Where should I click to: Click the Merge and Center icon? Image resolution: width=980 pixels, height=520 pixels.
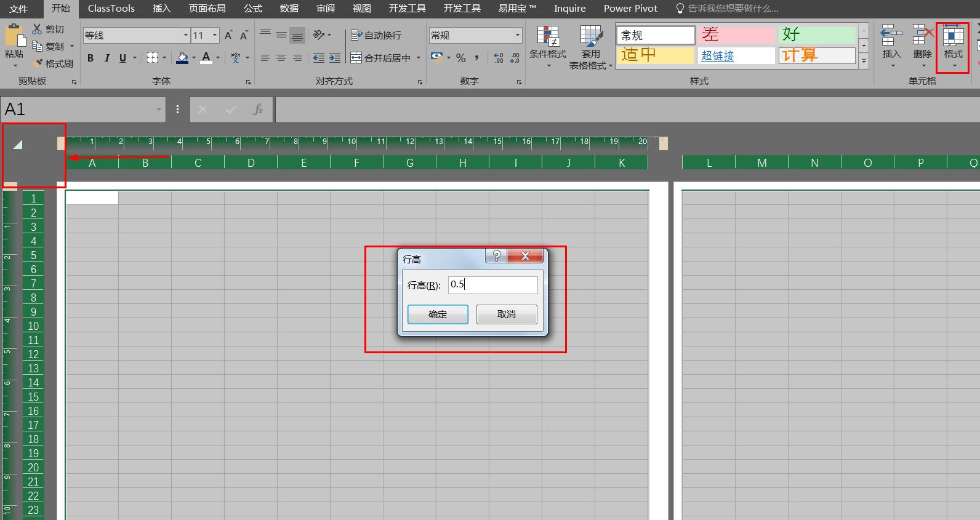(356, 58)
